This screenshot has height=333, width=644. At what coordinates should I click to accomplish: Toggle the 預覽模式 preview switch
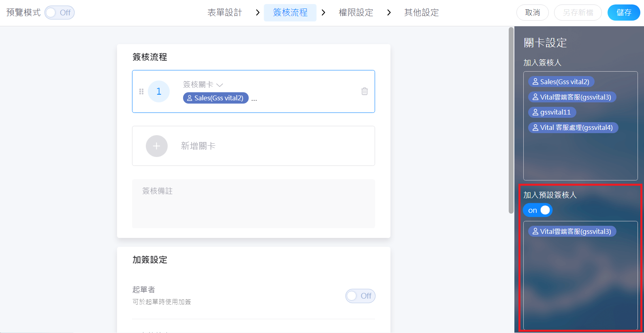(x=60, y=13)
